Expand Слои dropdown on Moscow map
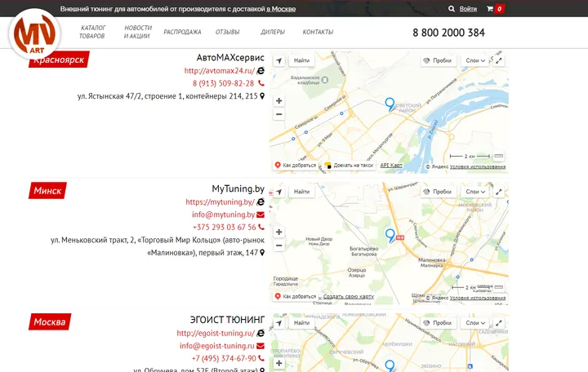Viewport: 588px width, 372px height. 475,323
